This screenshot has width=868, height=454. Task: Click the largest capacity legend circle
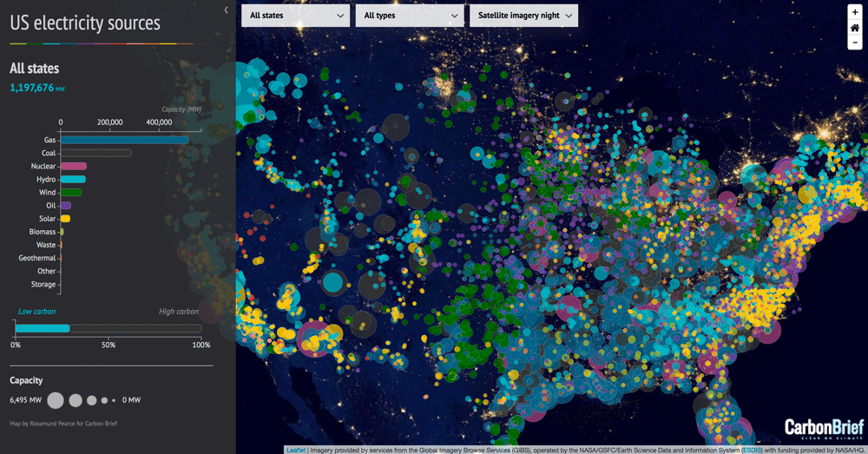pos(56,400)
